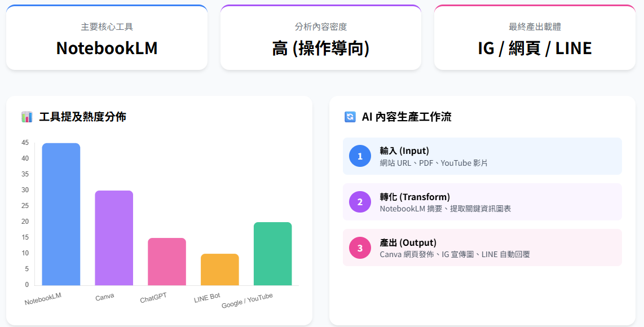The height and width of the screenshot is (327, 644).
Task: Click the Canva x-axis label
Action: pyautogui.click(x=105, y=297)
